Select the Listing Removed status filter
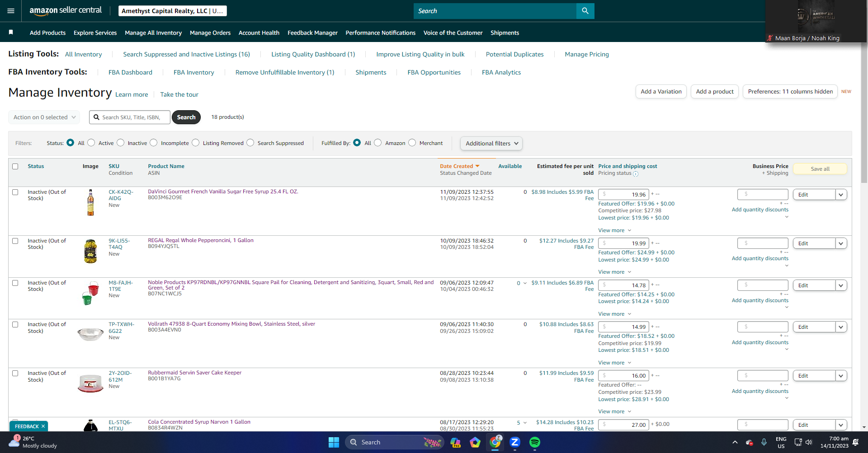Screen dimensions: 868x453 pyautogui.click(x=195, y=143)
